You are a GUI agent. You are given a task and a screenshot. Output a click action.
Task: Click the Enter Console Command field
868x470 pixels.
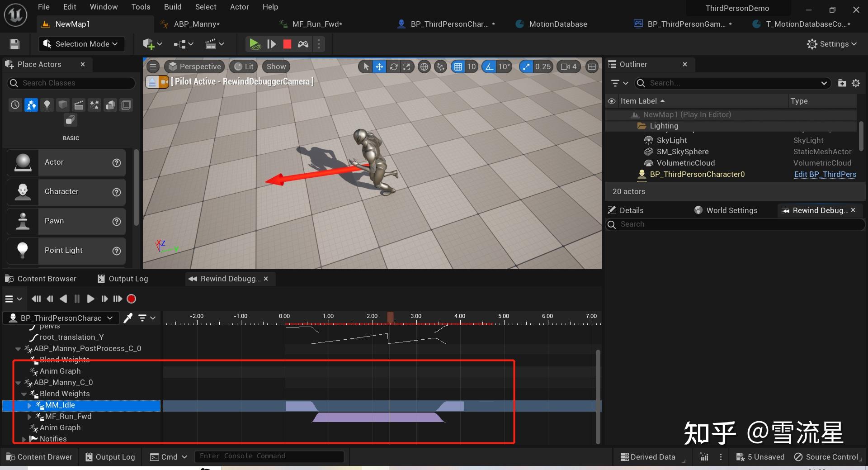pyautogui.click(x=269, y=456)
